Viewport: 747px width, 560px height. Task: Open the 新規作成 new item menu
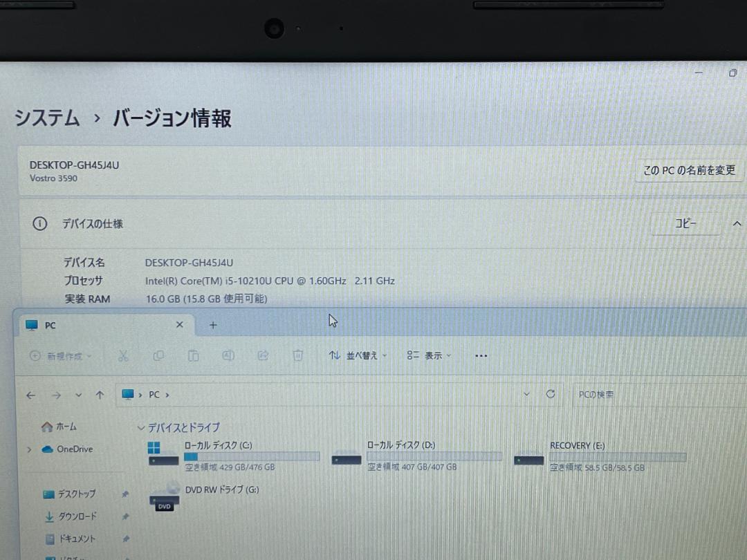(60, 356)
